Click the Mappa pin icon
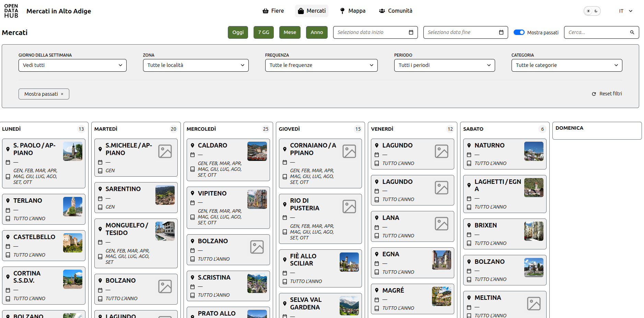The image size is (644, 318). pos(342,11)
